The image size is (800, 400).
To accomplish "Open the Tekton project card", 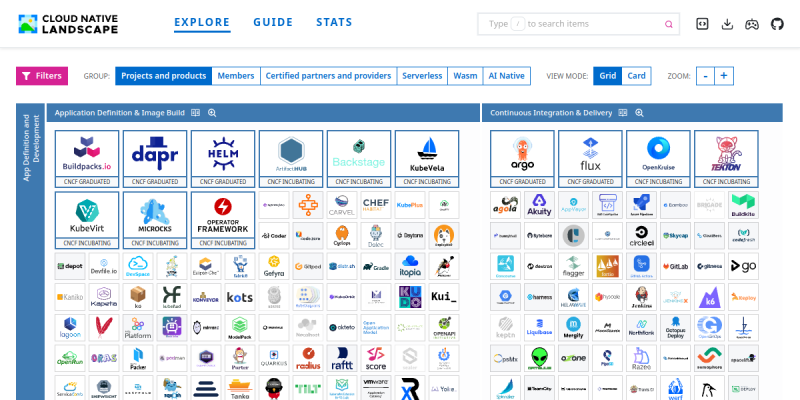I will 726,159.
